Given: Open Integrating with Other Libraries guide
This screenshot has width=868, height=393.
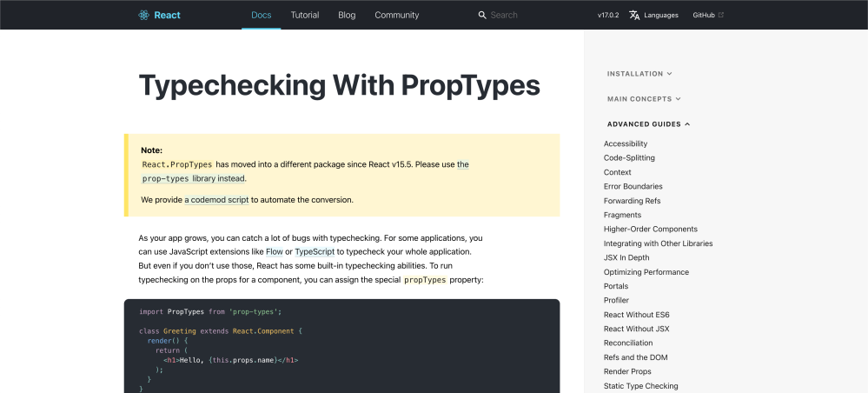Looking at the screenshot, I should [659, 243].
